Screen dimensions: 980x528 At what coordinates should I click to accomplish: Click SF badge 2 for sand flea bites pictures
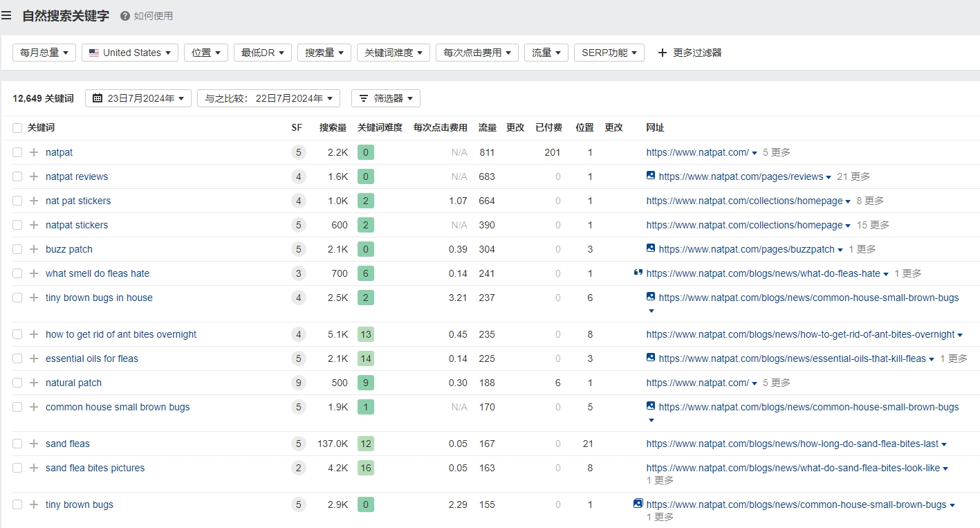299,468
